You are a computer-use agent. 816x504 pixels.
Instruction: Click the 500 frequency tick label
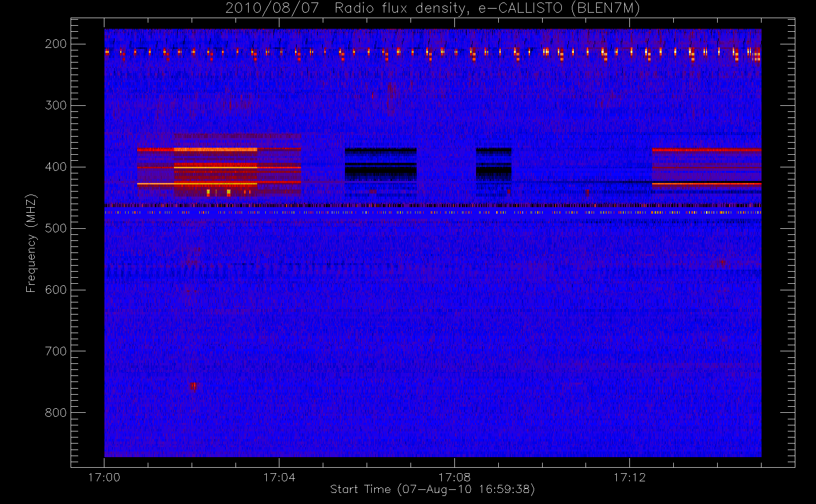click(56, 228)
